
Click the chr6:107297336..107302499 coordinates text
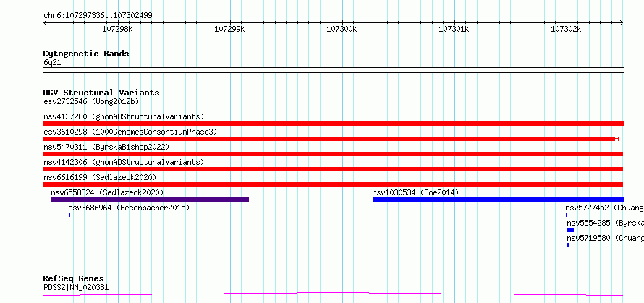click(98, 15)
